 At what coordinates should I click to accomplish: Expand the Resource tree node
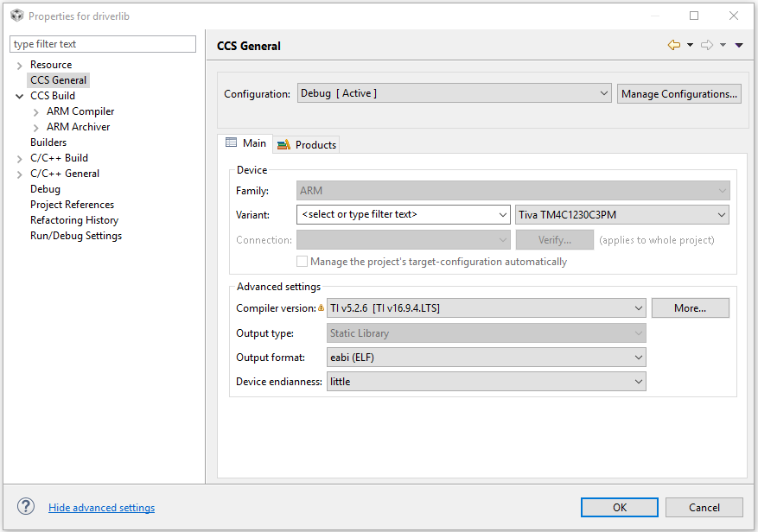pos(20,65)
